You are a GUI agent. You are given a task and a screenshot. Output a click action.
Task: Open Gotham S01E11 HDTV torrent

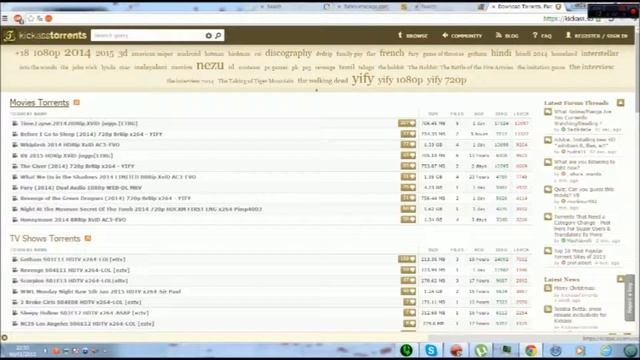[x=73, y=259]
